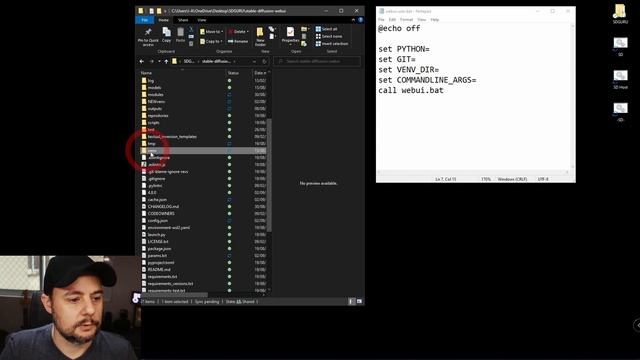Sort by the Date column header
The image size is (640, 360).
tap(260, 73)
